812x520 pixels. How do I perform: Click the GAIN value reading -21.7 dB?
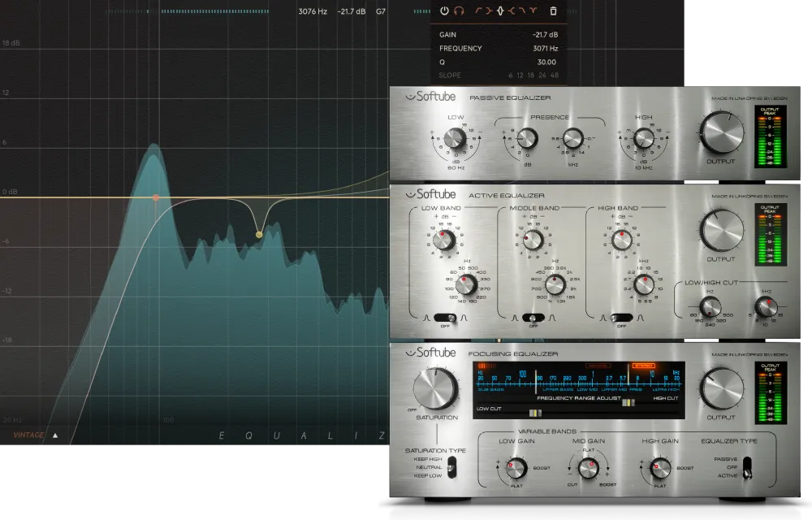tap(545, 34)
